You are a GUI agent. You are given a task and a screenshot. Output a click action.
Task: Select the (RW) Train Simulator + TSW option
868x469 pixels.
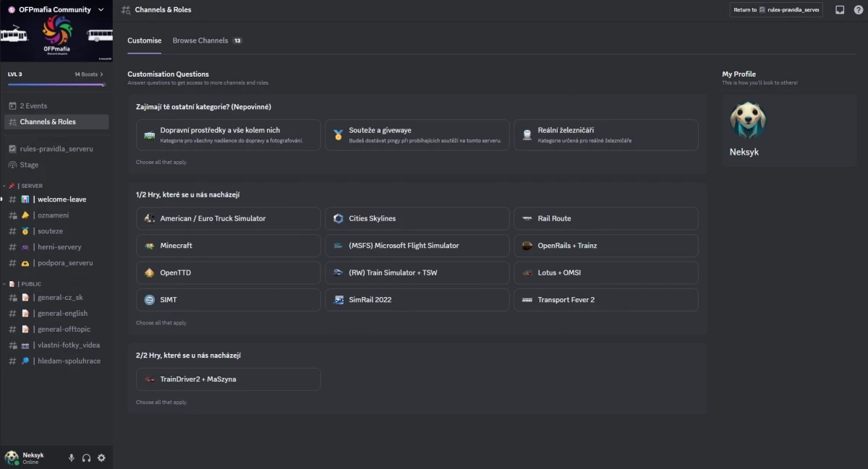[417, 272]
